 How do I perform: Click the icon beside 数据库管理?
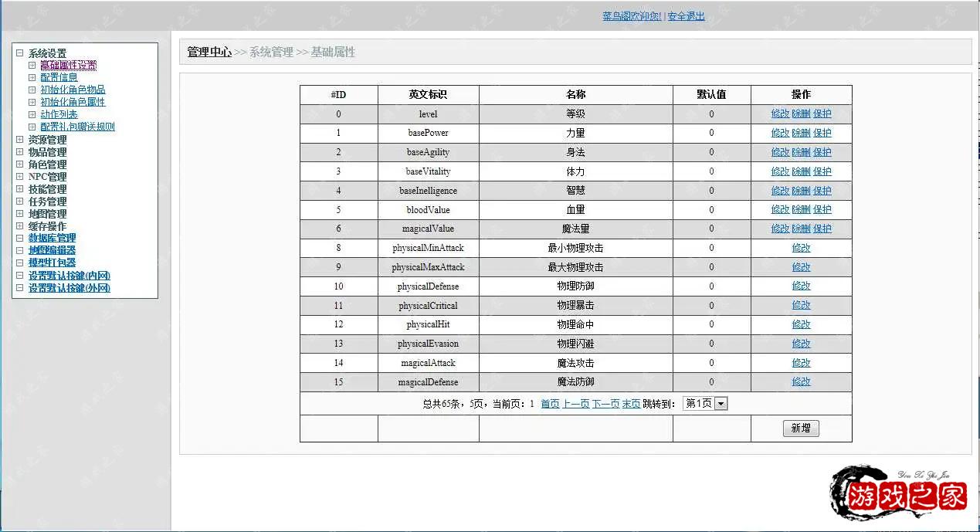[x=20, y=239]
